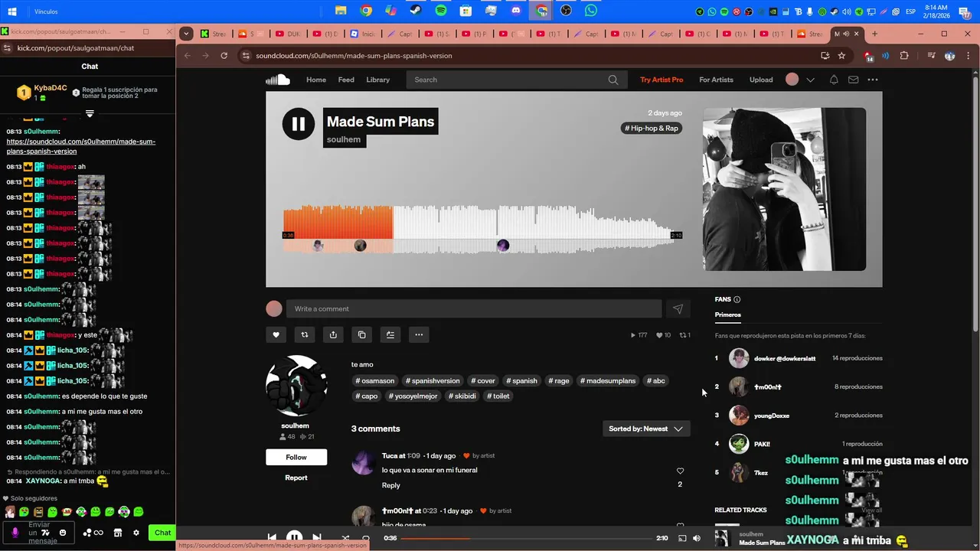Click the search magnifier icon
This screenshot has width=980, height=551.
click(x=613, y=80)
